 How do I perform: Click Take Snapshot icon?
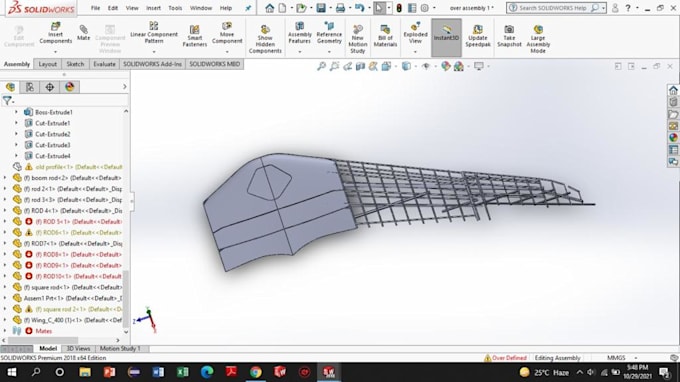509,36
